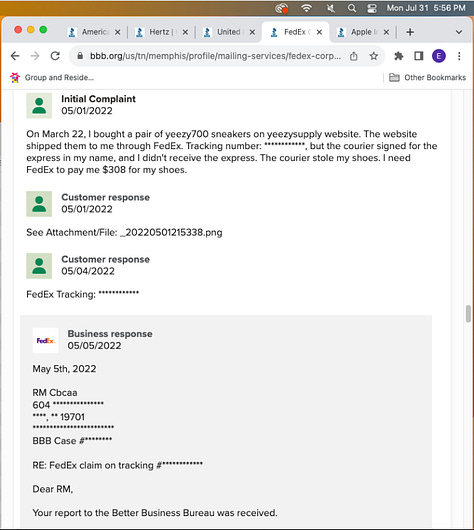Bookmark this page with the star icon
This screenshot has width=474, height=530.
pyautogui.click(x=374, y=56)
